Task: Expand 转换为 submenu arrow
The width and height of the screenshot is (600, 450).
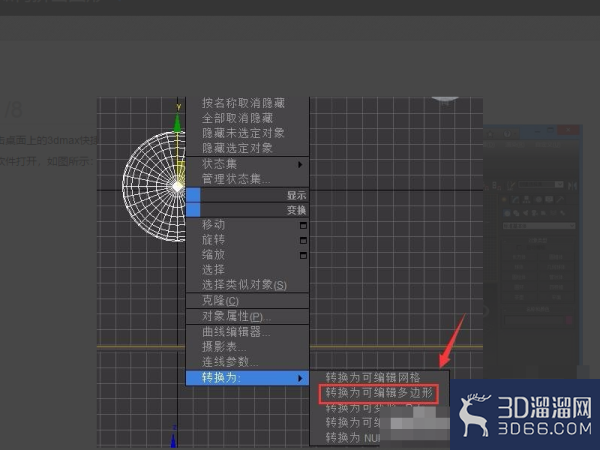Action: [300, 378]
